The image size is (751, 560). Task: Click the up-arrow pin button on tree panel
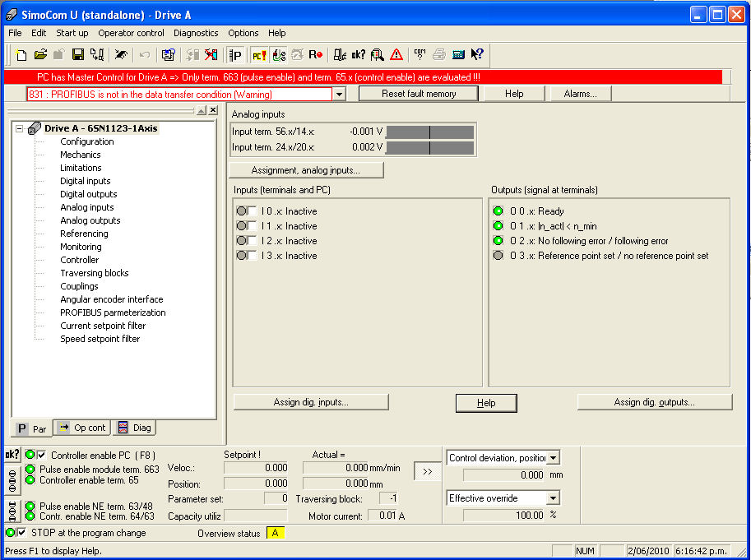[x=202, y=110]
